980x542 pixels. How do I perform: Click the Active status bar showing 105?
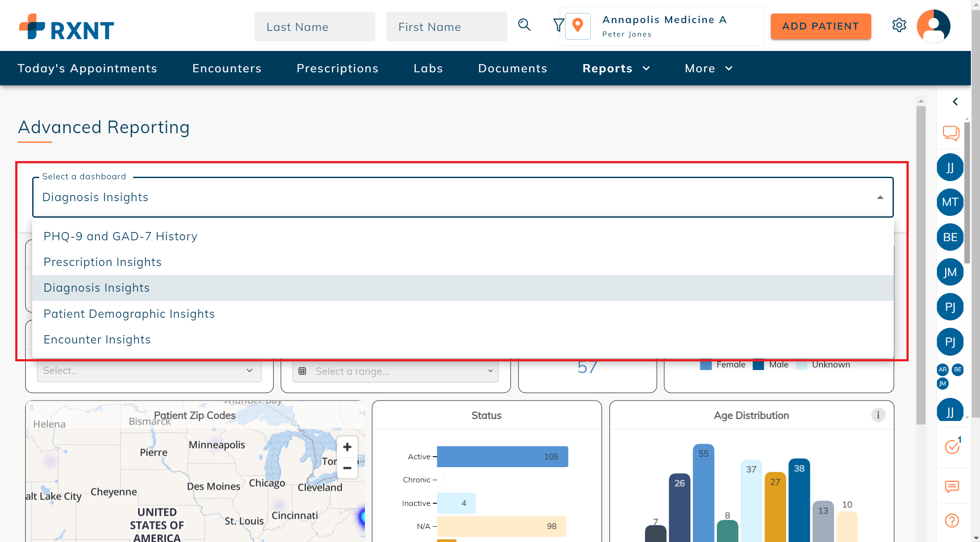[502, 457]
